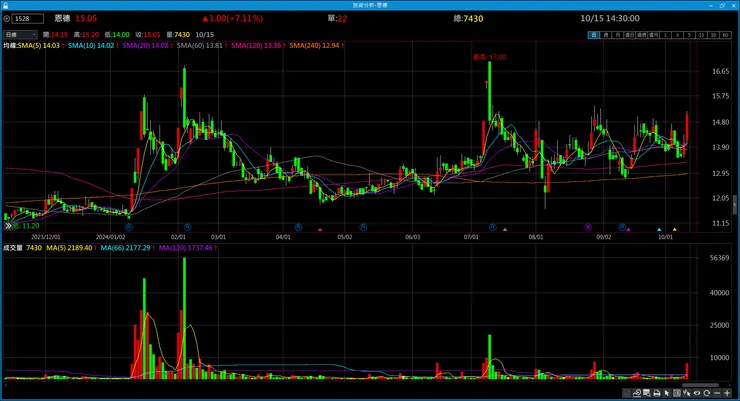Click the minus zoom-out icon in bottom toolbar
Screen dimensions: 740x401
pos(717,393)
